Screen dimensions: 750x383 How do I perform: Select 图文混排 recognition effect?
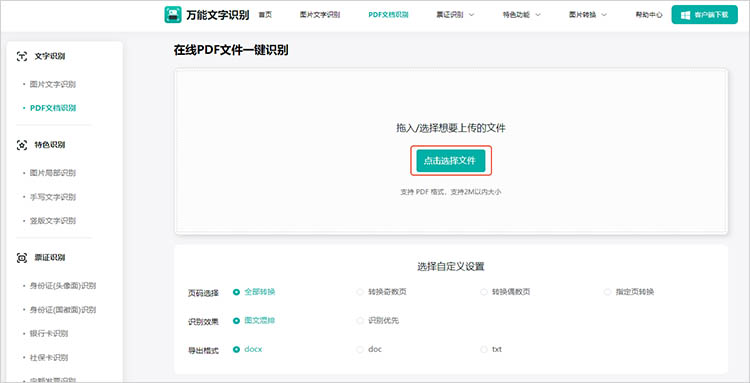pyautogui.click(x=254, y=320)
